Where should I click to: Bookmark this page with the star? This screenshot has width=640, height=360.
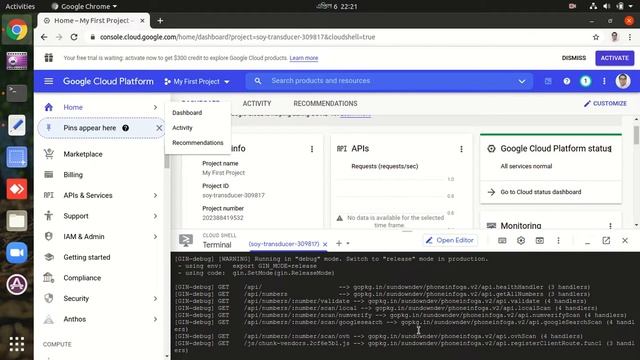tap(596, 37)
